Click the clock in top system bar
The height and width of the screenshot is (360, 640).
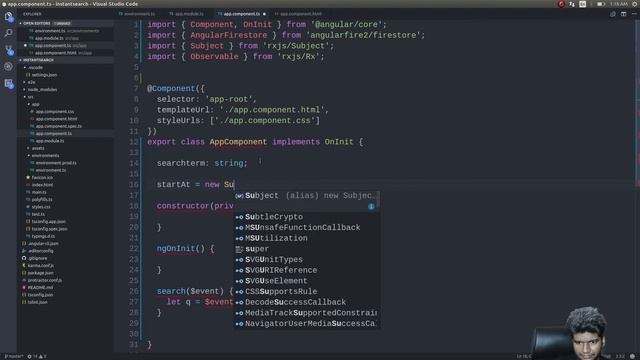(619, 4)
